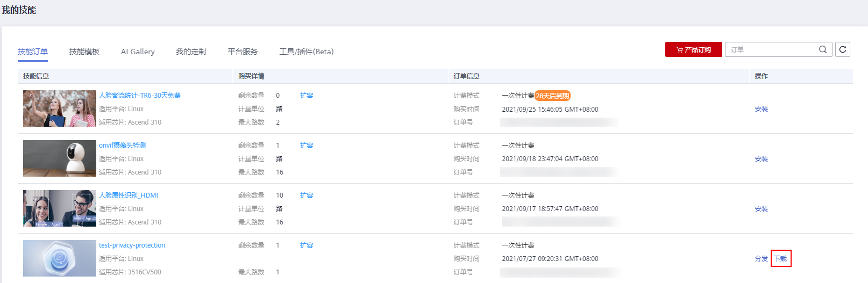Image resolution: width=868 pixels, height=283 pixels.
Task: Open the 工具/插件(Beta) tab
Action: click(307, 52)
